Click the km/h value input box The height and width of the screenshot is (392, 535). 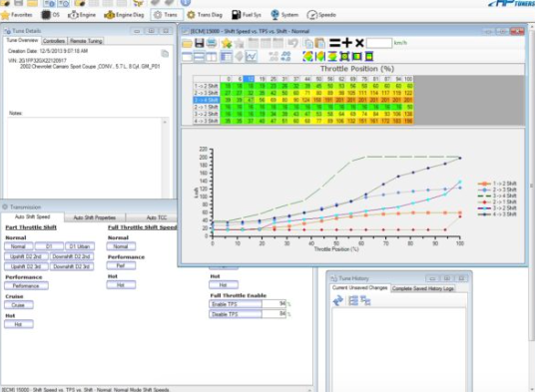tap(378, 43)
